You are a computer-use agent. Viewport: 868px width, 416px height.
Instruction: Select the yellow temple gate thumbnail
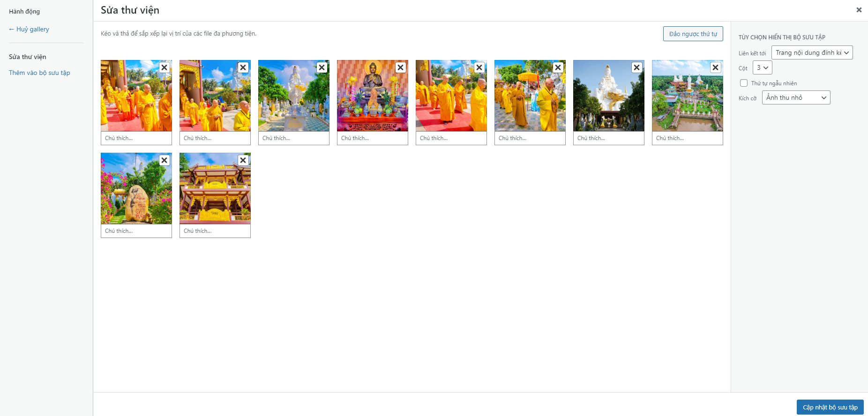click(x=215, y=188)
